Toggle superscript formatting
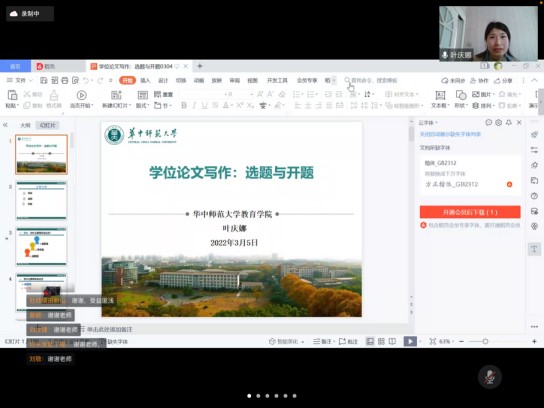Viewport: 544px width, 408px height. point(240,105)
